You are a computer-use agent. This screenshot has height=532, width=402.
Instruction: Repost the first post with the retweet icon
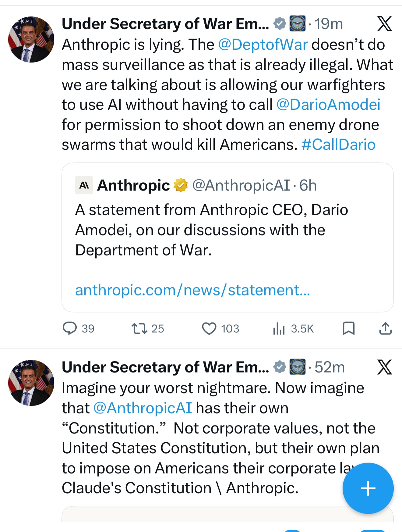pyautogui.click(x=139, y=329)
